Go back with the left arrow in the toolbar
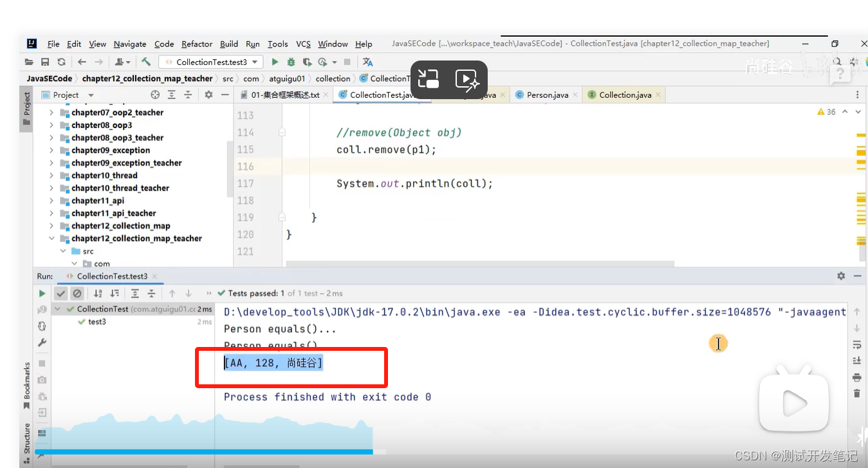868x468 pixels. point(82,62)
